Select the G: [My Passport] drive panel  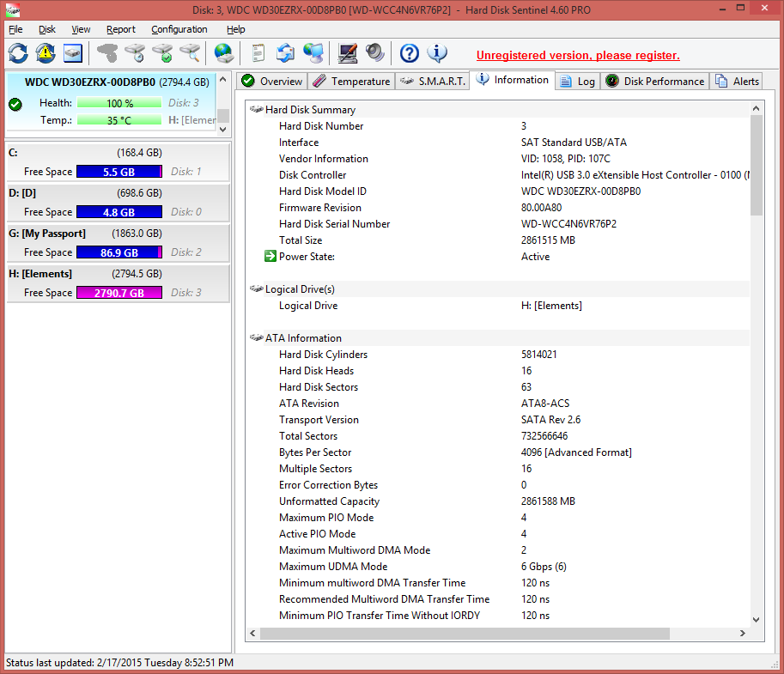(118, 243)
